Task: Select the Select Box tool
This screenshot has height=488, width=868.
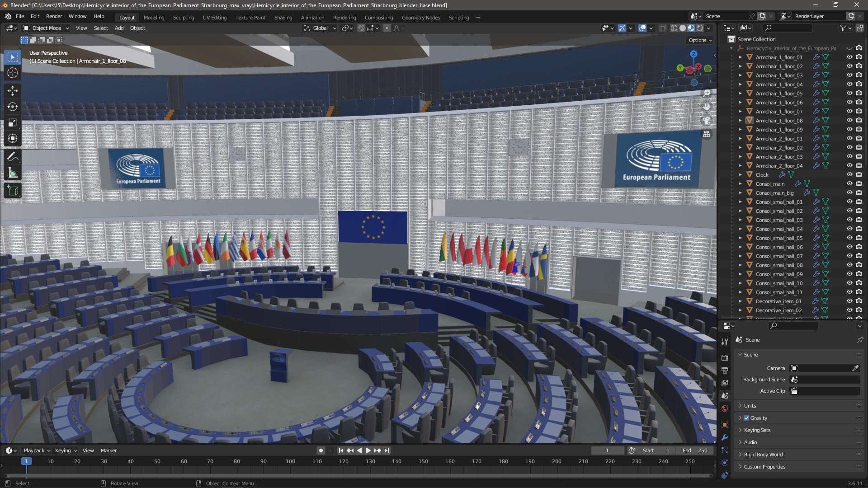Action: coord(13,57)
